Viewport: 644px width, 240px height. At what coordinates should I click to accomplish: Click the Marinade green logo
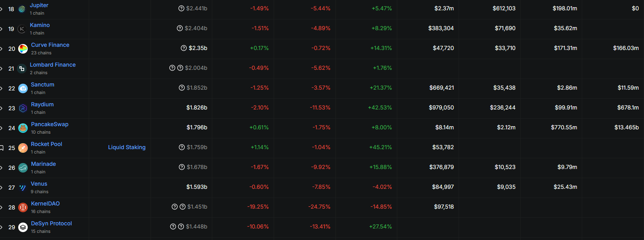[23, 168]
